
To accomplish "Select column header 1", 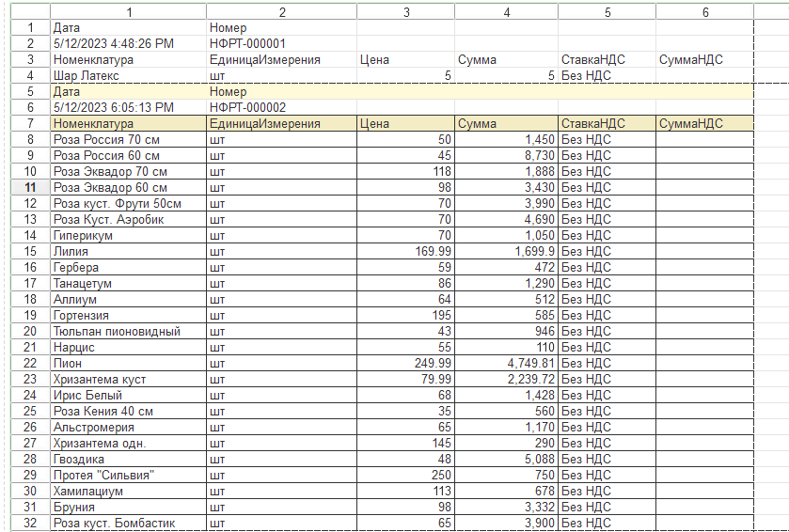I will 128,12.
